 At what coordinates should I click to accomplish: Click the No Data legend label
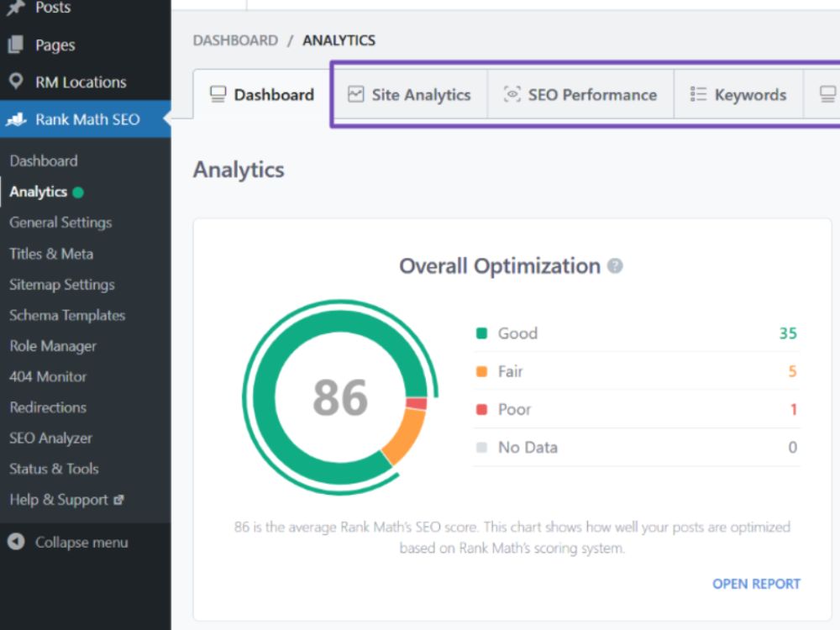528,448
